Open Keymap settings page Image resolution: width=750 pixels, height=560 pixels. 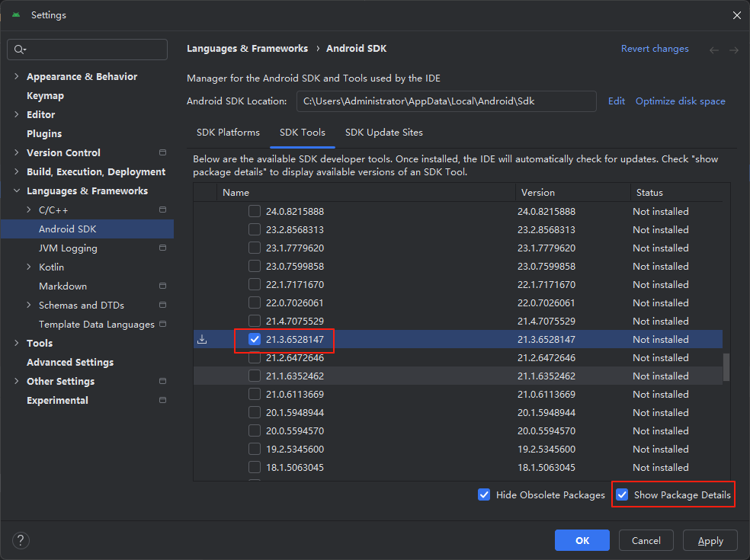tap(46, 96)
